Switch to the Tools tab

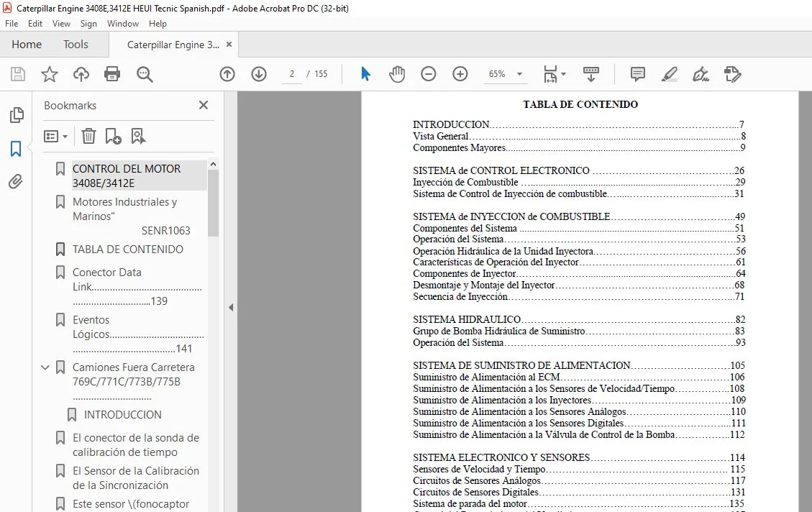click(x=76, y=45)
